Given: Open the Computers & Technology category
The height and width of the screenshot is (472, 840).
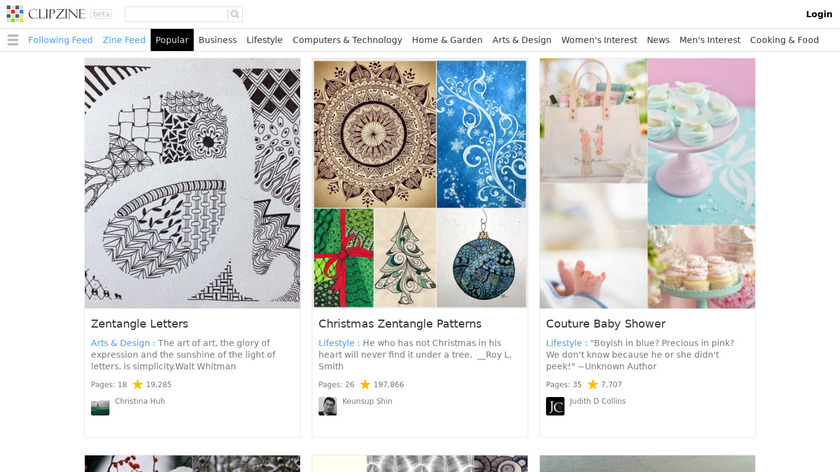Looking at the screenshot, I should [347, 40].
